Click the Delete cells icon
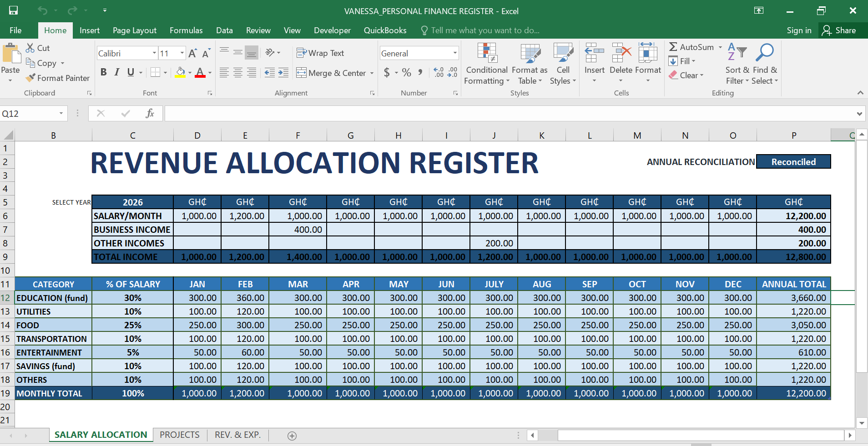The width and height of the screenshot is (868, 446). (x=621, y=53)
